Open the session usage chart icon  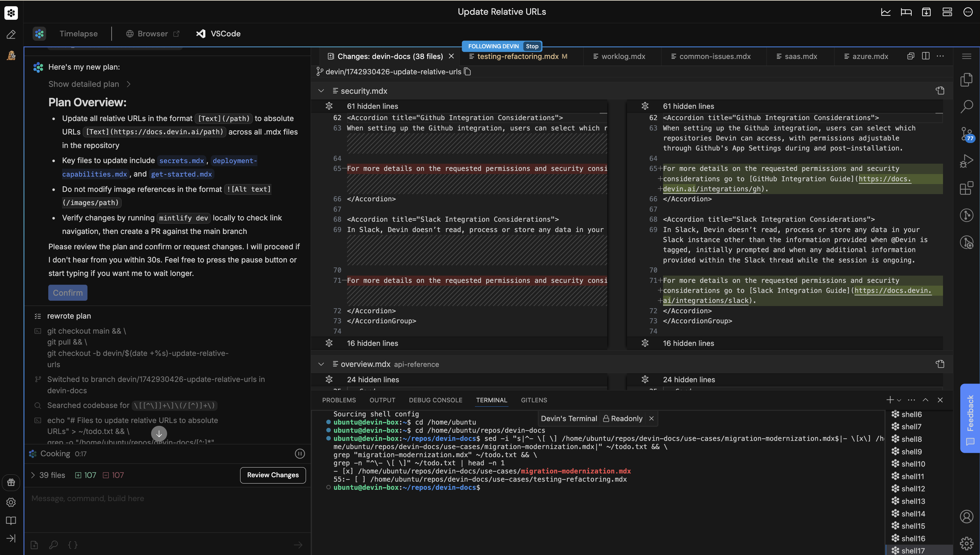[886, 12]
